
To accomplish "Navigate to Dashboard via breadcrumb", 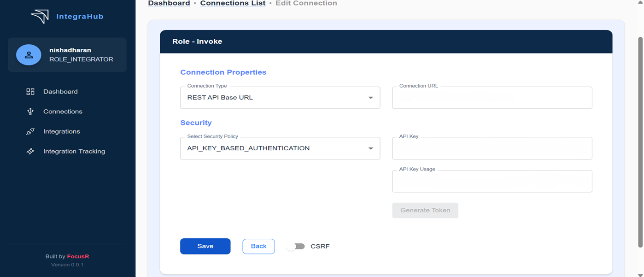I will (169, 3).
